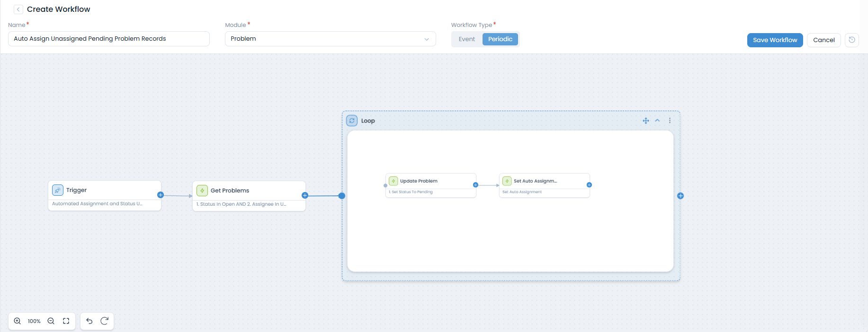
Task: Select Periodic workflow type
Action: [500, 39]
